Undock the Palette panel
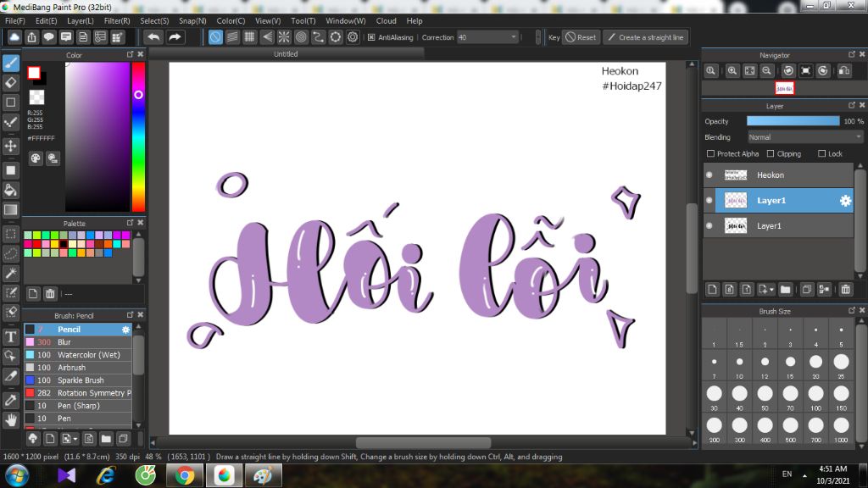This screenshot has width=868, height=488. pos(130,223)
